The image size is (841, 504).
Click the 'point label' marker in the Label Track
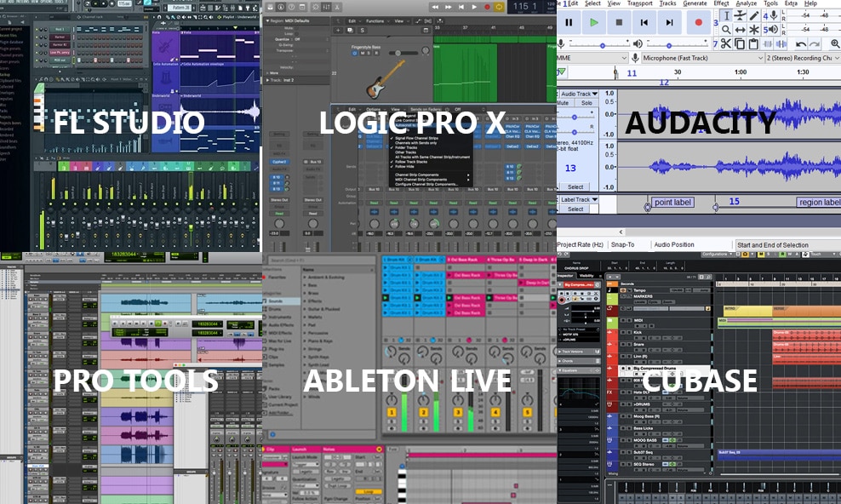672,203
